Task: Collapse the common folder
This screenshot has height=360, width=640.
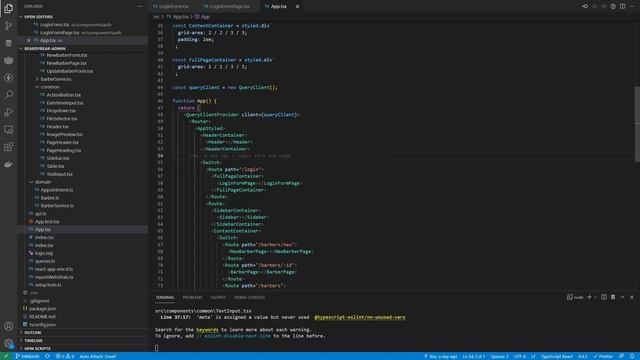Action: pos(50,87)
